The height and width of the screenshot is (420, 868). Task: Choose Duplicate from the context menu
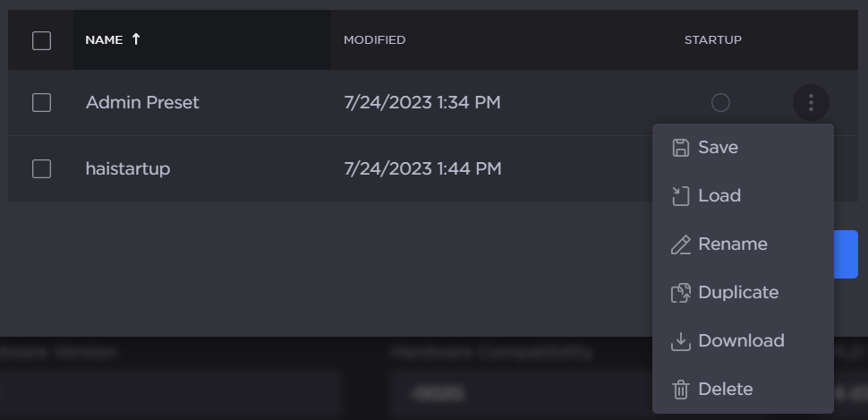click(x=737, y=293)
